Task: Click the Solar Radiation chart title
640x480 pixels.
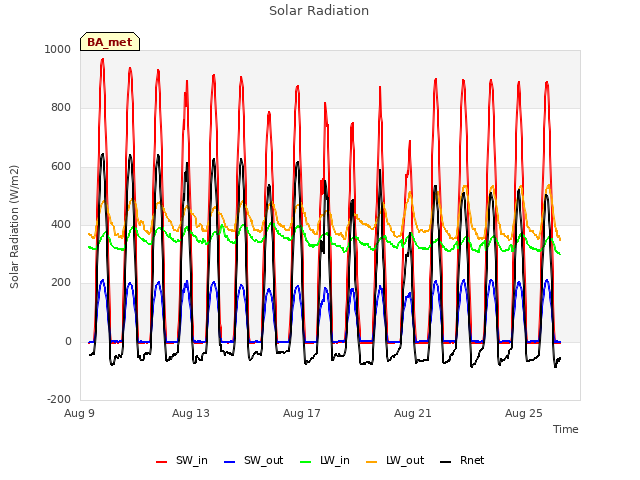Action: (319, 11)
